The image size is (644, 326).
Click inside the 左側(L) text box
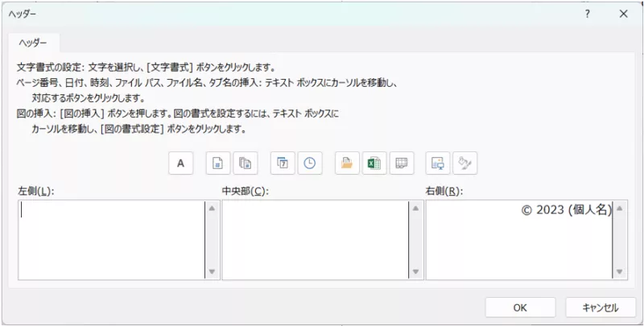110,240
